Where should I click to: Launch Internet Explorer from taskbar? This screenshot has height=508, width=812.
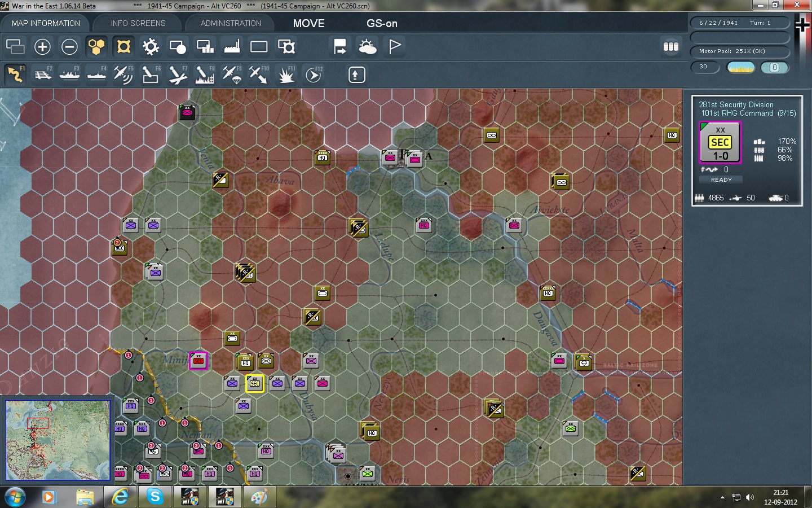(x=120, y=497)
